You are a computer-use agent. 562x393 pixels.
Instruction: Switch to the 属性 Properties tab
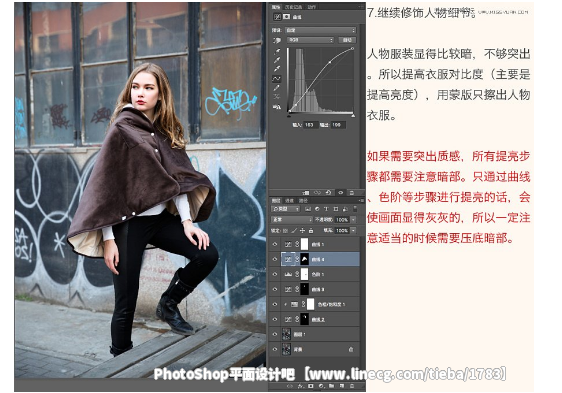pos(276,7)
